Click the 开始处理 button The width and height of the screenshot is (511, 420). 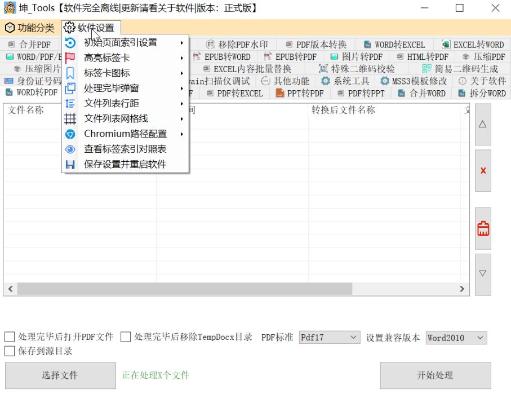[x=436, y=375]
